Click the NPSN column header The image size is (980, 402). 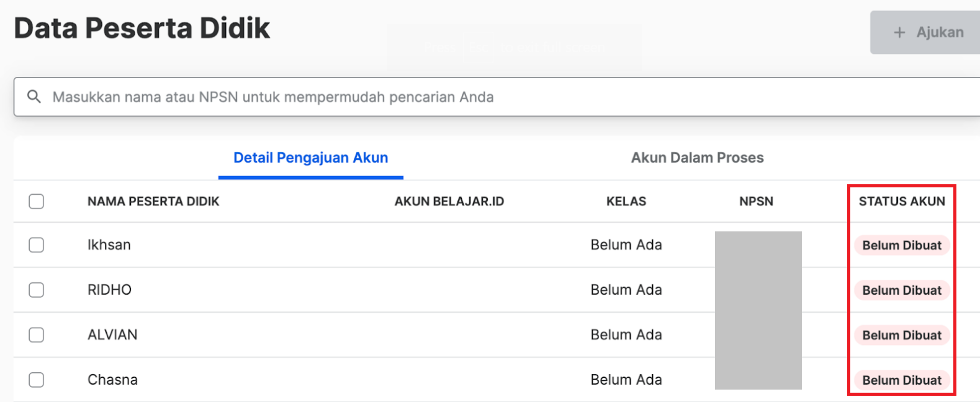point(756,201)
